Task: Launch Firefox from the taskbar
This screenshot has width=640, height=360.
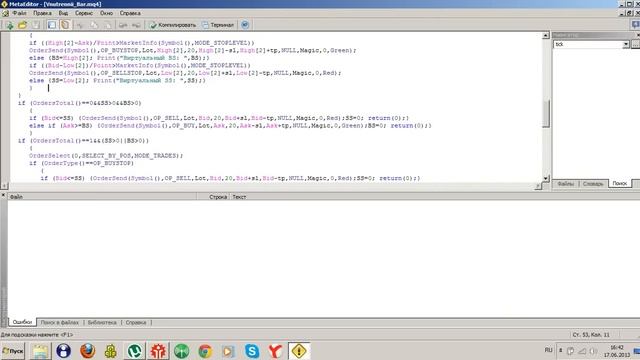Action: [x=87, y=351]
